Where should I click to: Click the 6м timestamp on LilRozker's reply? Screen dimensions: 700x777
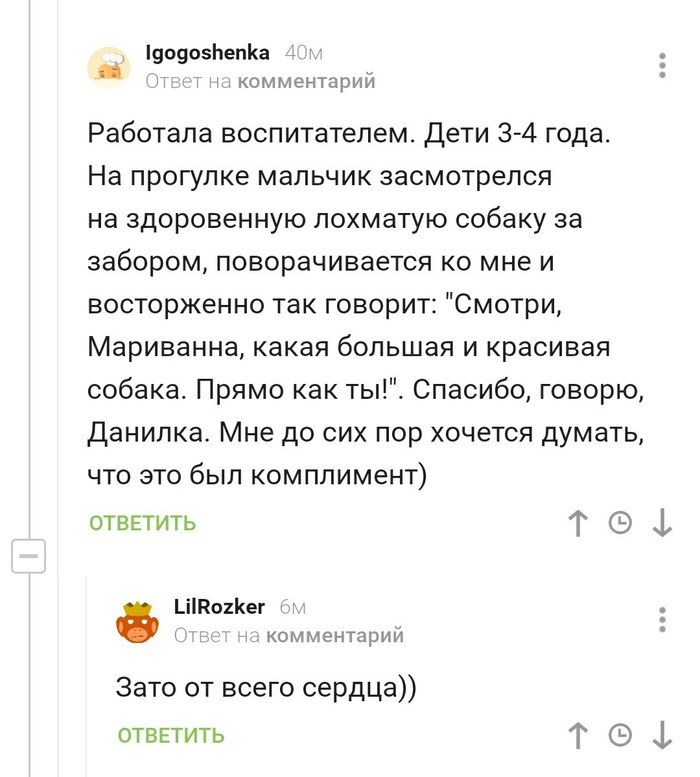[292, 607]
